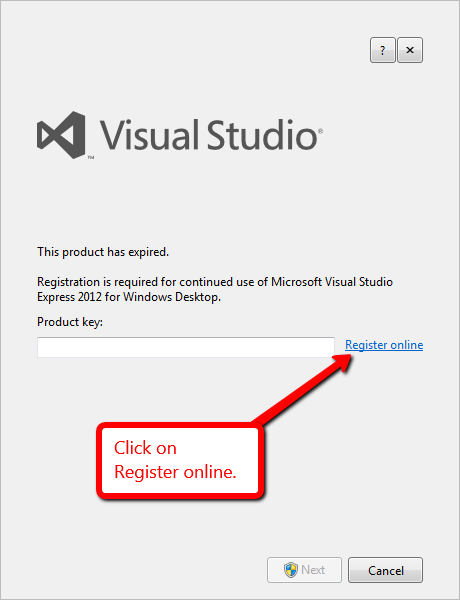Click the registered symbol after Studio
Viewport: 460px width, 600px height.
[320, 131]
